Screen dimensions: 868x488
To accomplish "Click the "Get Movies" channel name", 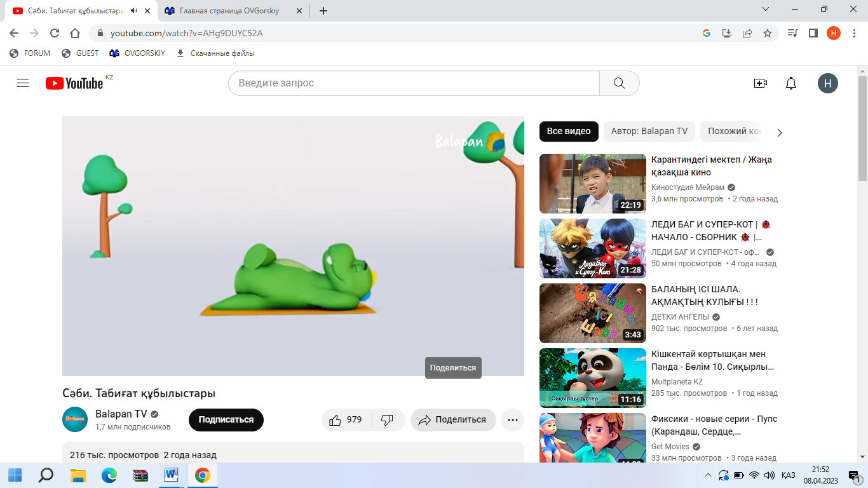I will [x=671, y=447].
